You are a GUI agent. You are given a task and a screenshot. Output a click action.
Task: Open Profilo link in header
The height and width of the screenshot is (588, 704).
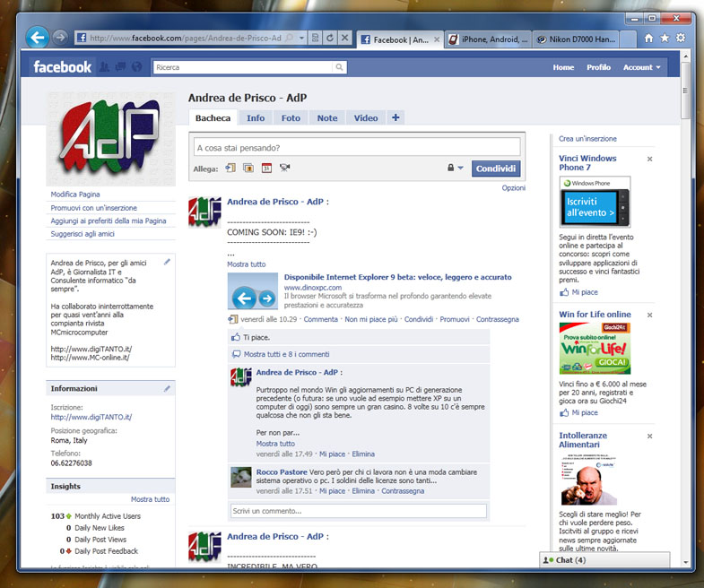click(x=598, y=67)
